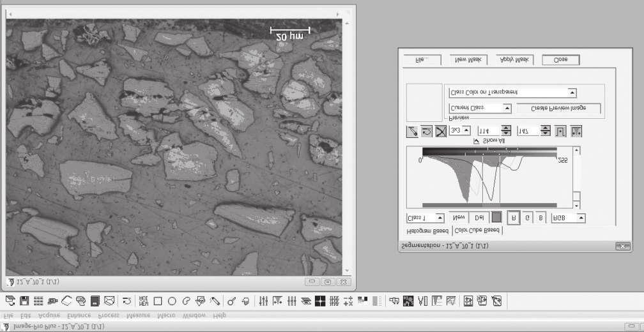The width and height of the screenshot is (644, 332).
Task: Select the ellipse AOI tool
Action: coord(172,301)
